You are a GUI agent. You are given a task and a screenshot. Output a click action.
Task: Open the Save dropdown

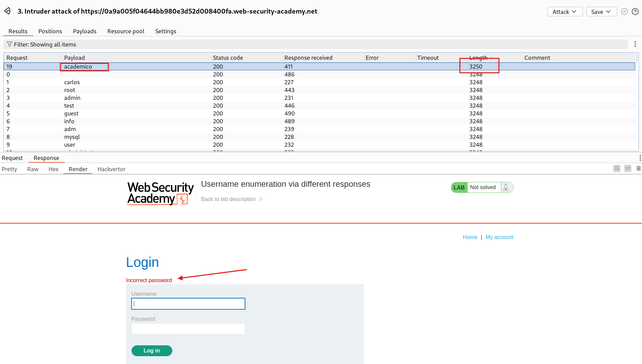(601, 11)
